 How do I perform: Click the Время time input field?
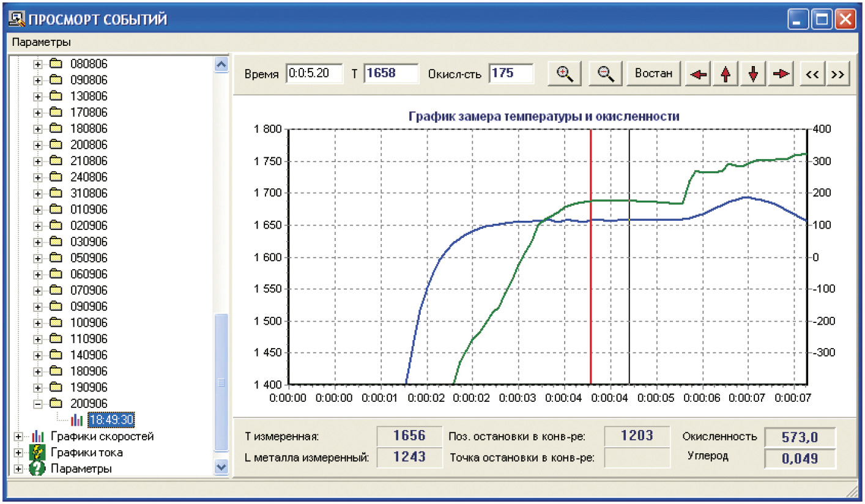(x=314, y=73)
